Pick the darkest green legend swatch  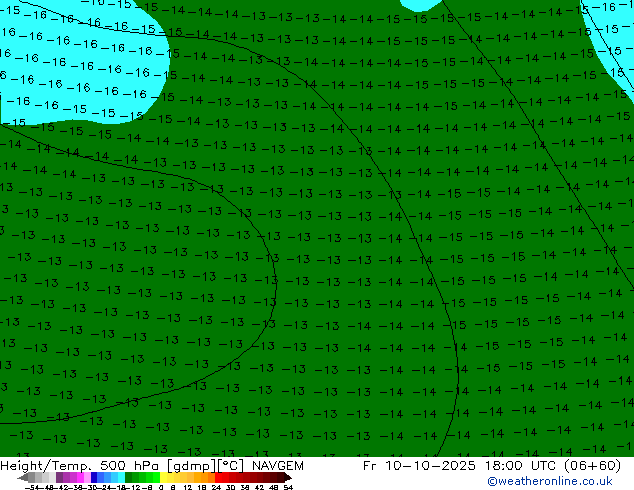pos(128,477)
